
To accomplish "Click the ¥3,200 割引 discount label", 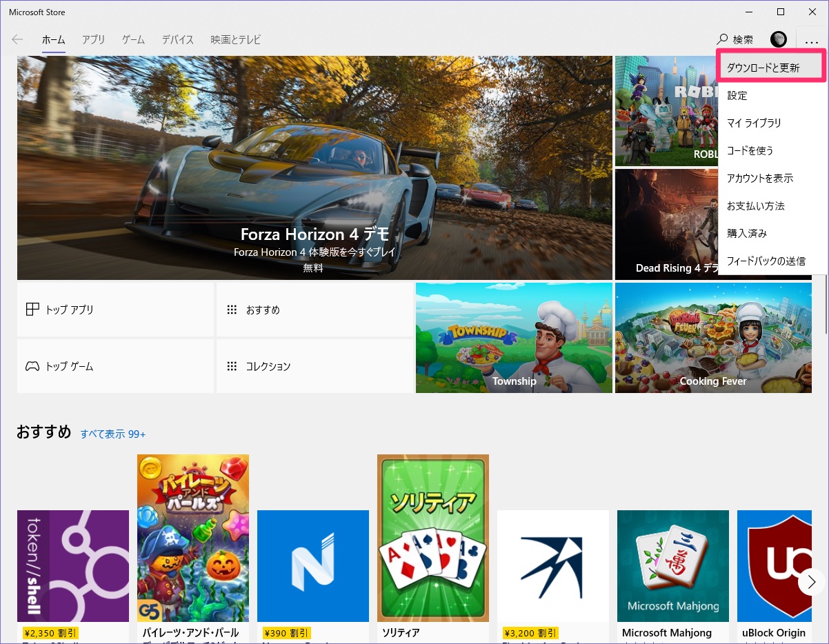I will click(530, 633).
